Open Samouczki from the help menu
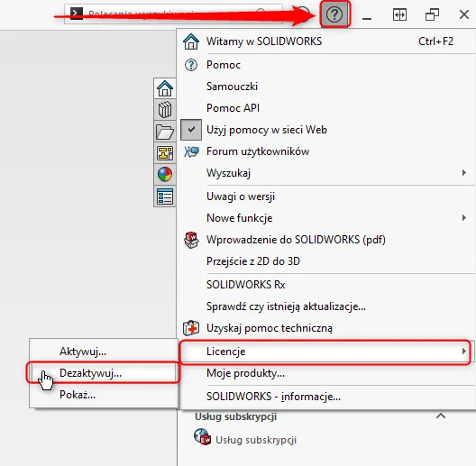This screenshot has height=466, width=476. [x=326, y=87]
